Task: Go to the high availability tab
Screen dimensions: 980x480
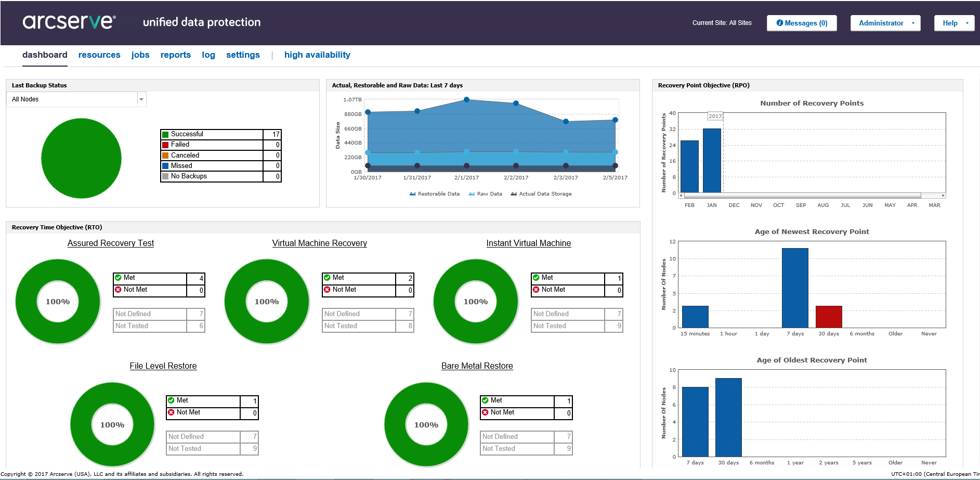Action: (x=317, y=55)
